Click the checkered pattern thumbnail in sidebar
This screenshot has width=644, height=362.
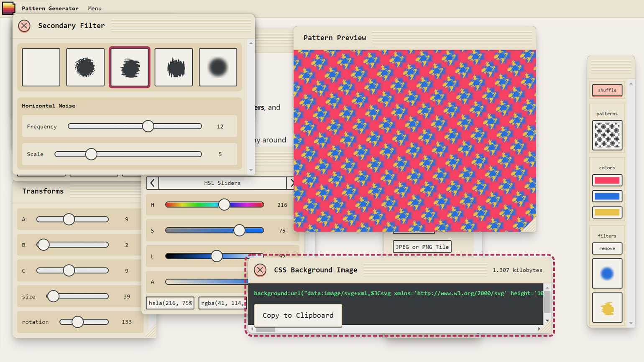coord(607,135)
